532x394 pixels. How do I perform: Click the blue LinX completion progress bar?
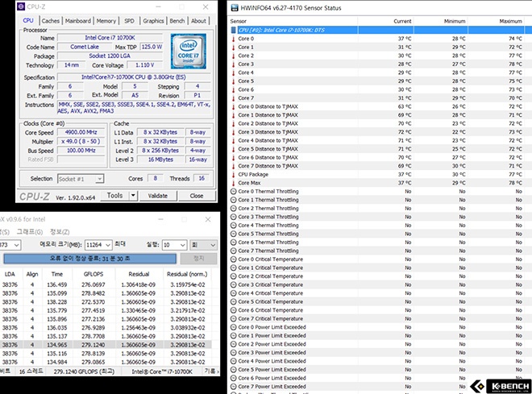[90, 259]
